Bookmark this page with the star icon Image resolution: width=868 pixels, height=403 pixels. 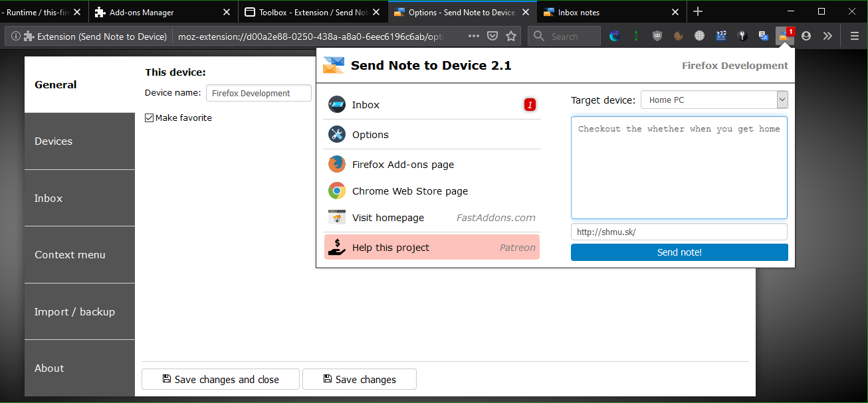(x=511, y=37)
